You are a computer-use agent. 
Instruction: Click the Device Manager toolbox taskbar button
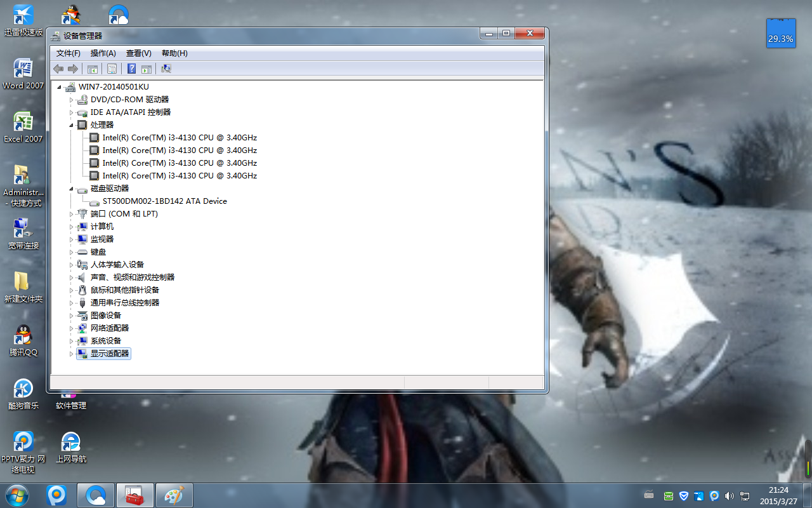(x=134, y=495)
